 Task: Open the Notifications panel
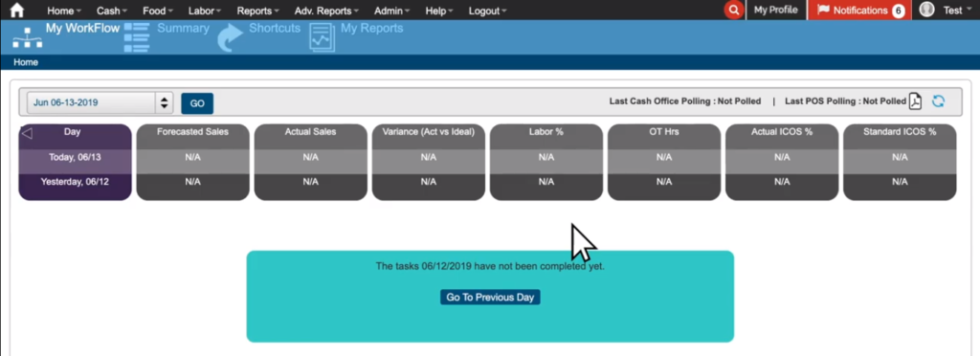pyautogui.click(x=859, y=10)
